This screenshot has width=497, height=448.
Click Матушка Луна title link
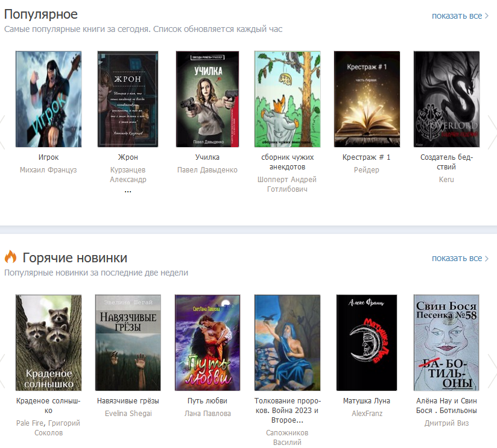[x=366, y=401]
